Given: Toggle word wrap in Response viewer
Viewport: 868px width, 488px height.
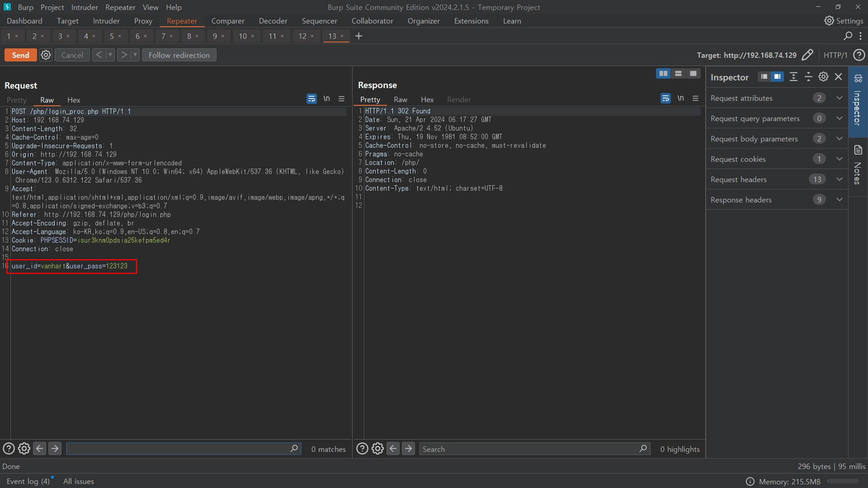Looking at the screenshot, I should tap(665, 98).
